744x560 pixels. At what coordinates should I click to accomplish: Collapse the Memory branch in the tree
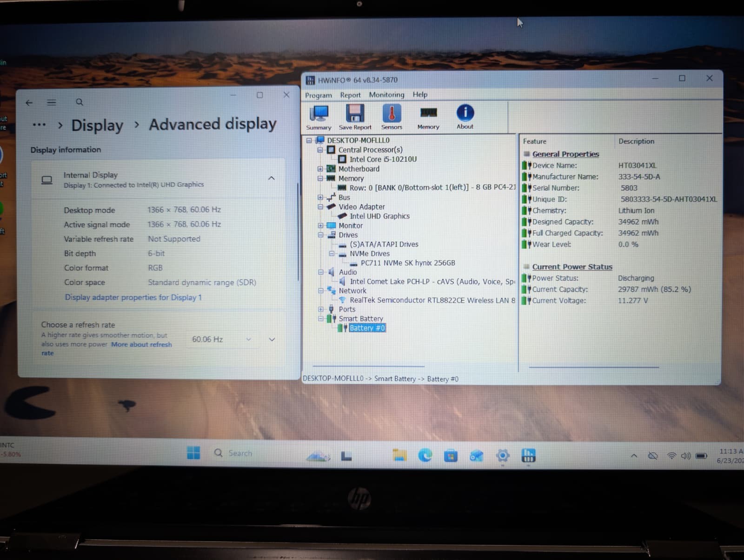(x=320, y=178)
